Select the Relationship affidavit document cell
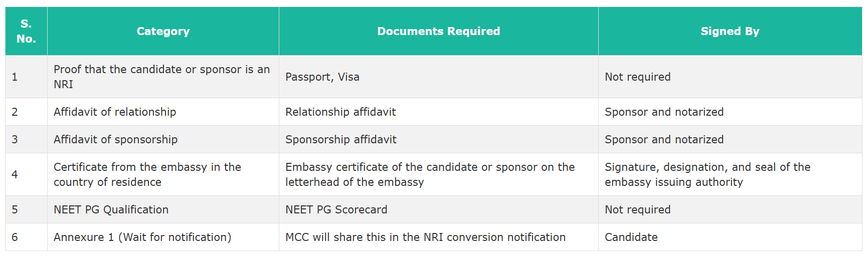The image size is (868, 257). 340,112
